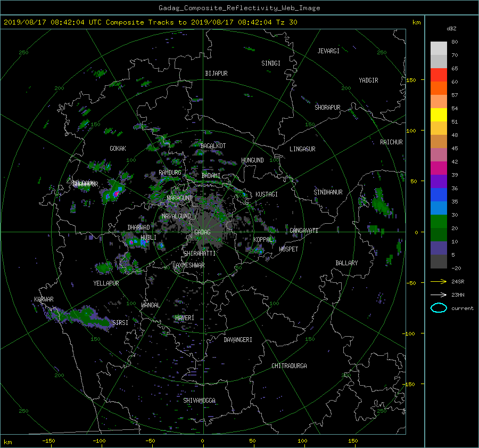Click the -150 value on bottom axis
Screen dimensions: 479x448
(48, 441)
